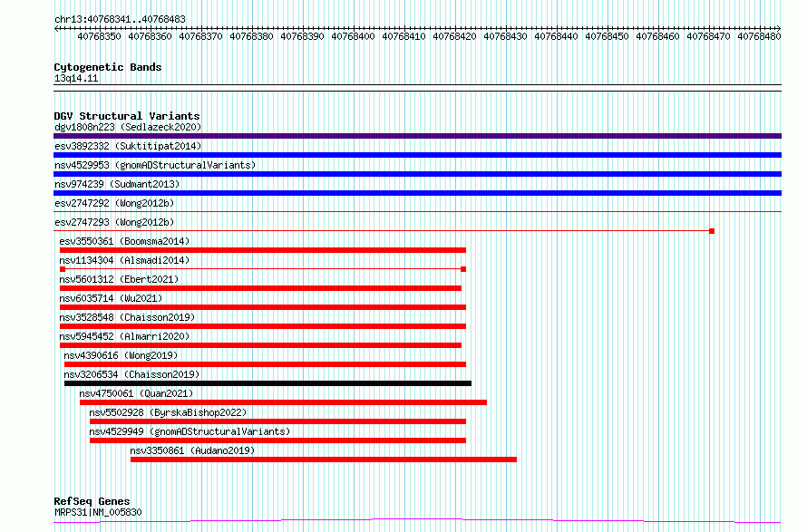This screenshot has width=807, height=532.
Task: Open variant esv2747293 (Wong2012b) label
Action: tap(114, 222)
